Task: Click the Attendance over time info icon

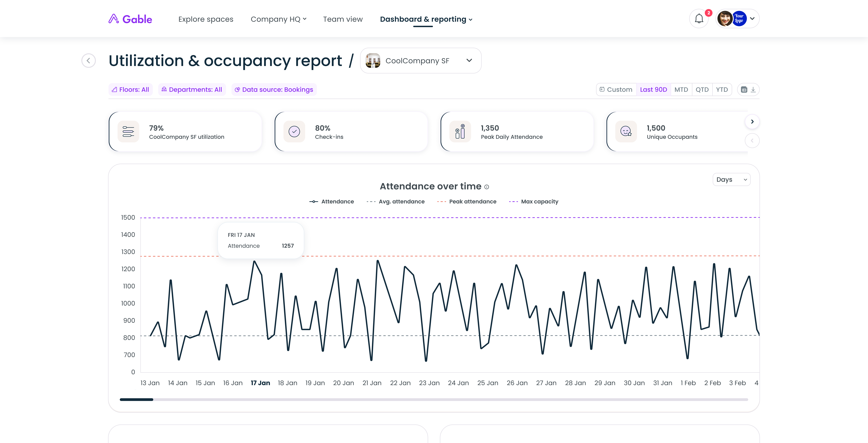Action: coord(487,187)
